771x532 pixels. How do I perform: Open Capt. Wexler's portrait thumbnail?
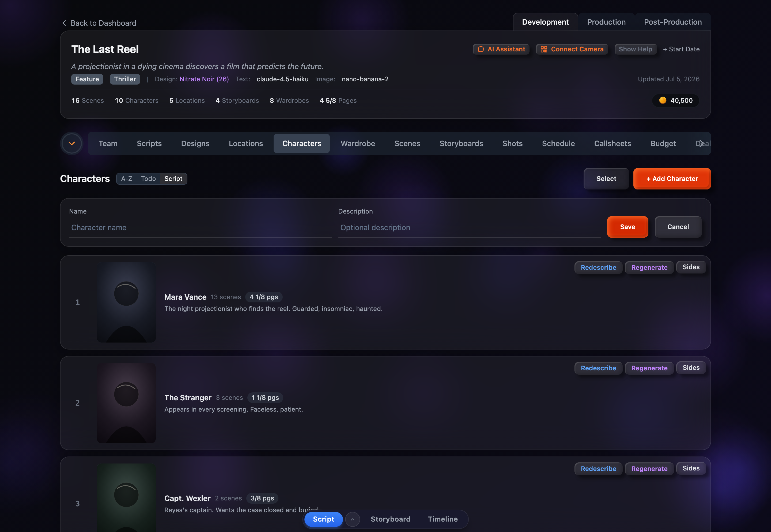(126, 498)
